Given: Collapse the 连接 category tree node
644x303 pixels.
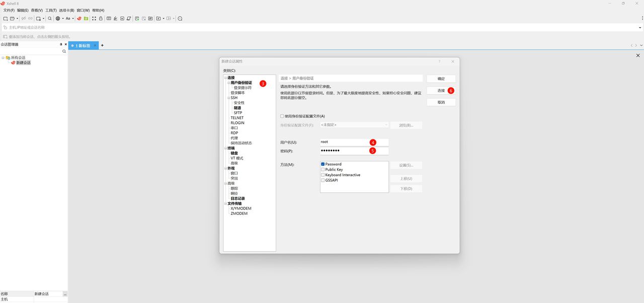Looking at the screenshot, I should pos(225,78).
